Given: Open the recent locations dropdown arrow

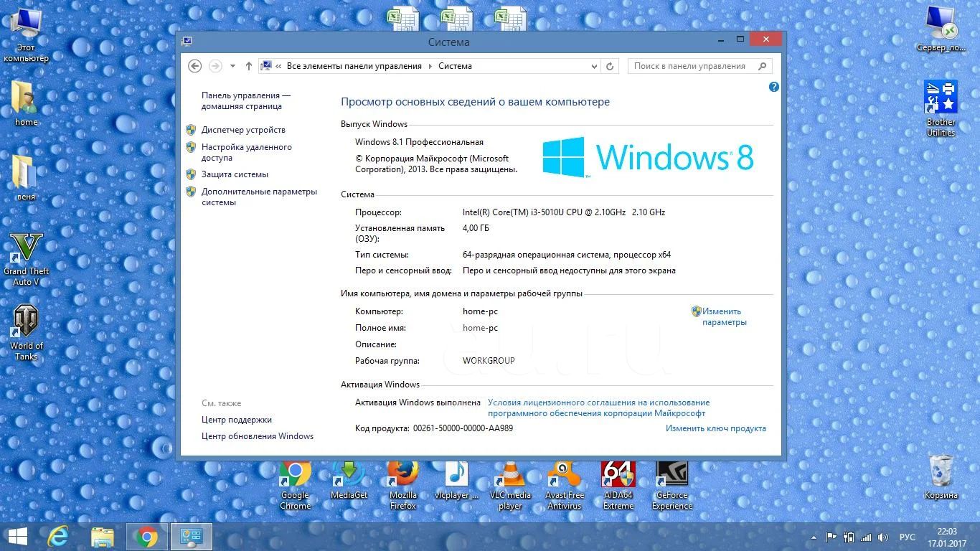Looking at the screenshot, I should [232, 66].
